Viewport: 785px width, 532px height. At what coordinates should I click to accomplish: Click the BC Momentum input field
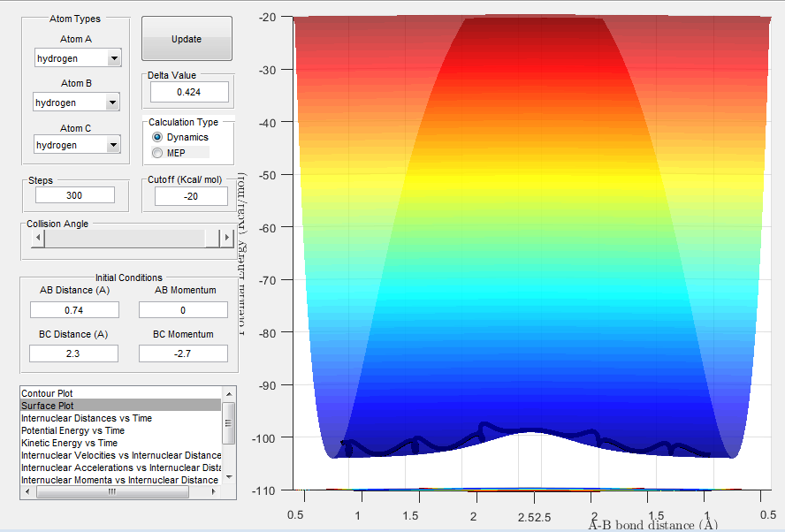pos(183,353)
